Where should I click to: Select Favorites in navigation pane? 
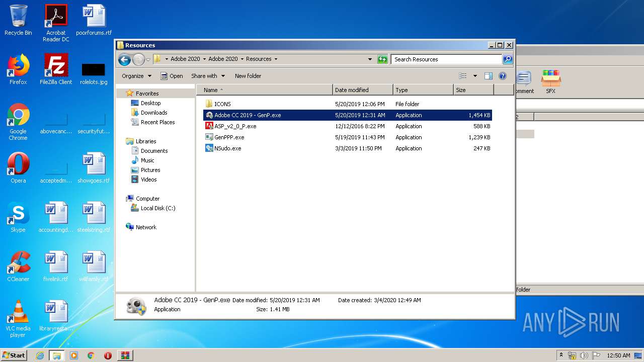(147, 94)
